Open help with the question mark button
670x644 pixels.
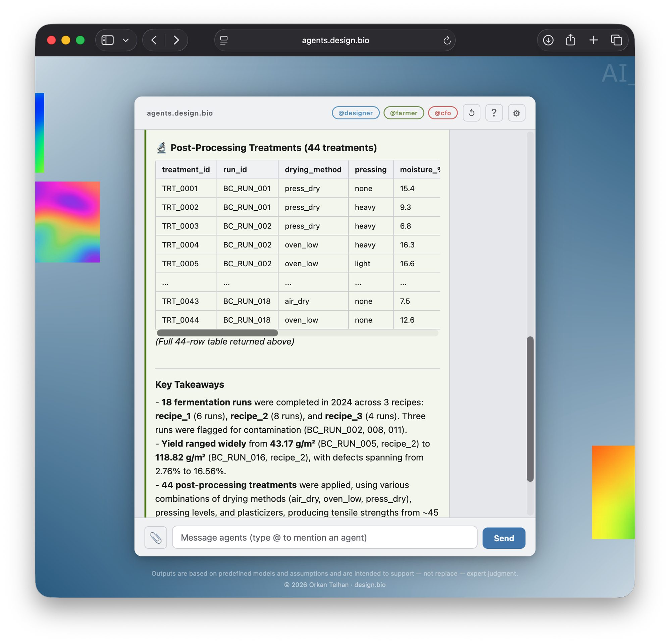pyautogui.click(x=494, y=113)
